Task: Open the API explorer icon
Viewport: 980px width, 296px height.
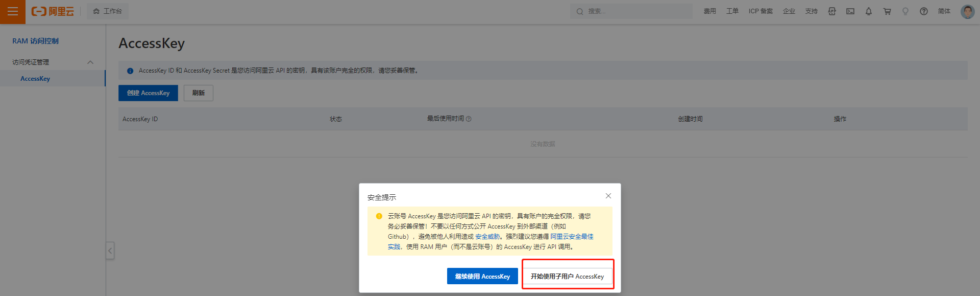Action: [x=832, y=11]
